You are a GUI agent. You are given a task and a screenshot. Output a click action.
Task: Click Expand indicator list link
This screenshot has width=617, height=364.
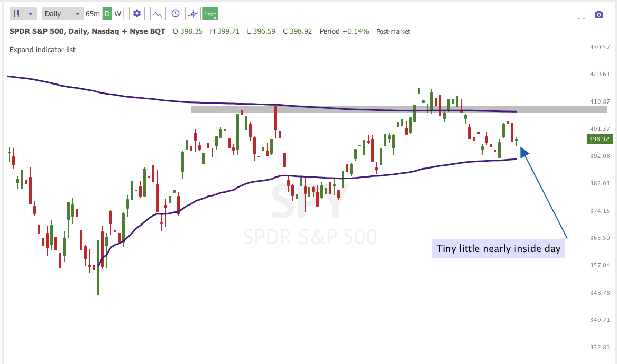tap(42, 50)
